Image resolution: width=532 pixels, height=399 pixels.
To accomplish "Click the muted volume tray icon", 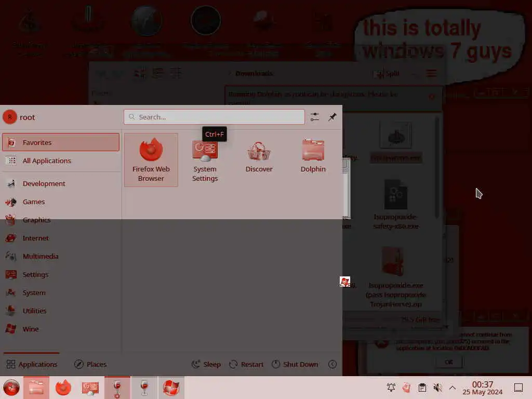I will pos(437,387).
